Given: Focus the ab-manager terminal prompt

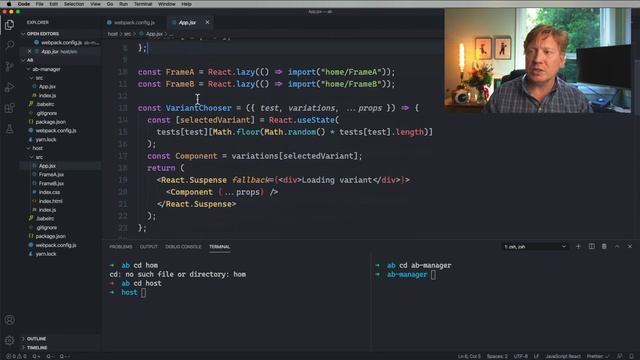Looking at the screenshot, I should point(433,275).
